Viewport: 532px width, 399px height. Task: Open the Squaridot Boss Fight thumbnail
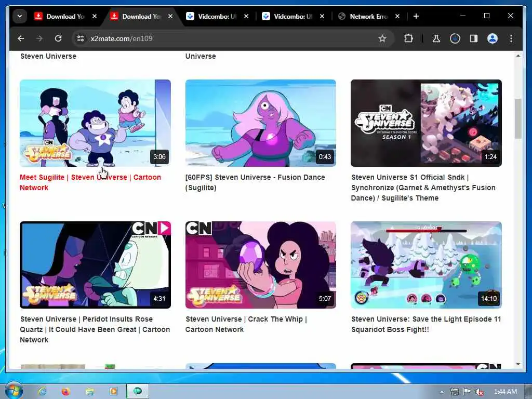[x=426, y=265]
